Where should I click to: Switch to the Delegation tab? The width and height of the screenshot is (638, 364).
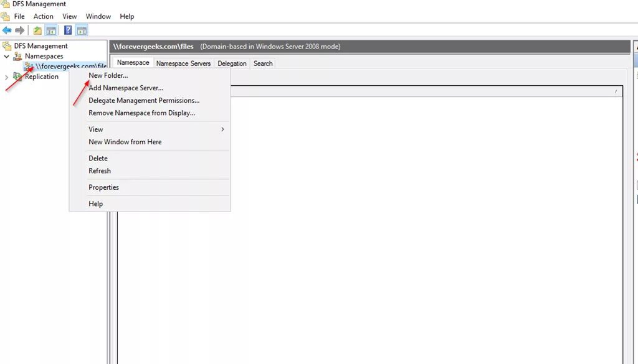pyautogui.click(x=232, y=63)
